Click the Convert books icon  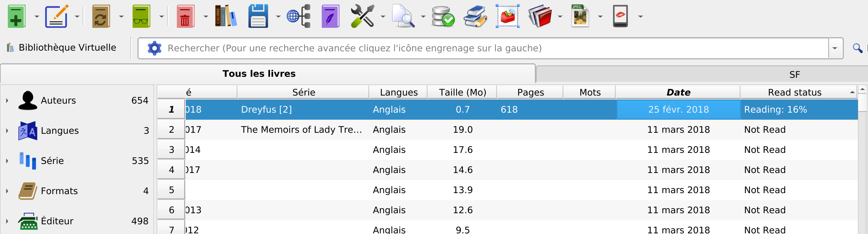(101, 16)
